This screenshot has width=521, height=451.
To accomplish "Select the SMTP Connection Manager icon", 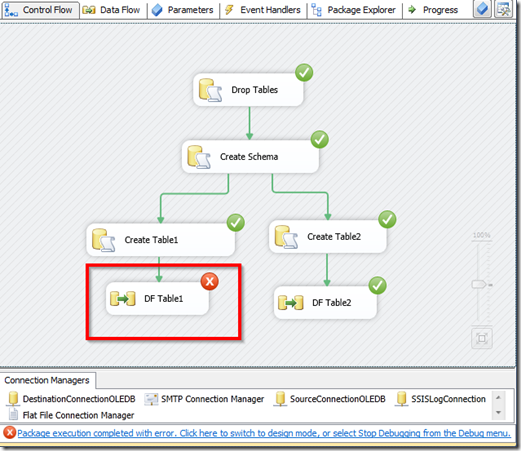I will click(x=151, y=399).
